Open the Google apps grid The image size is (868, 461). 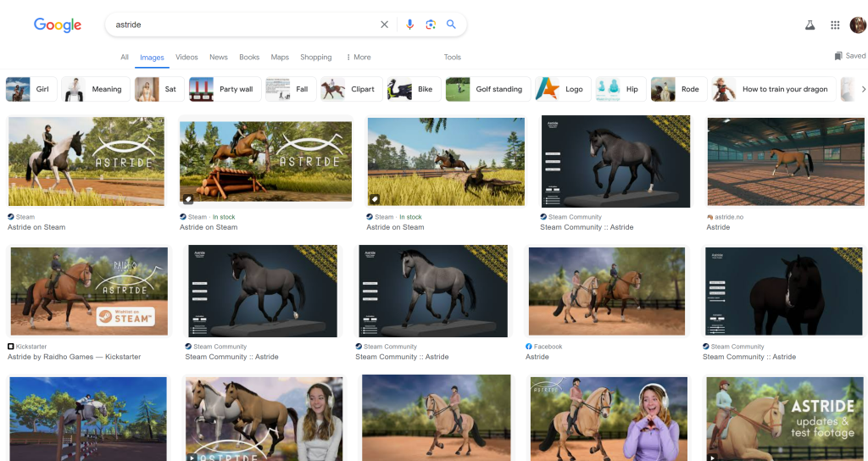835,25
